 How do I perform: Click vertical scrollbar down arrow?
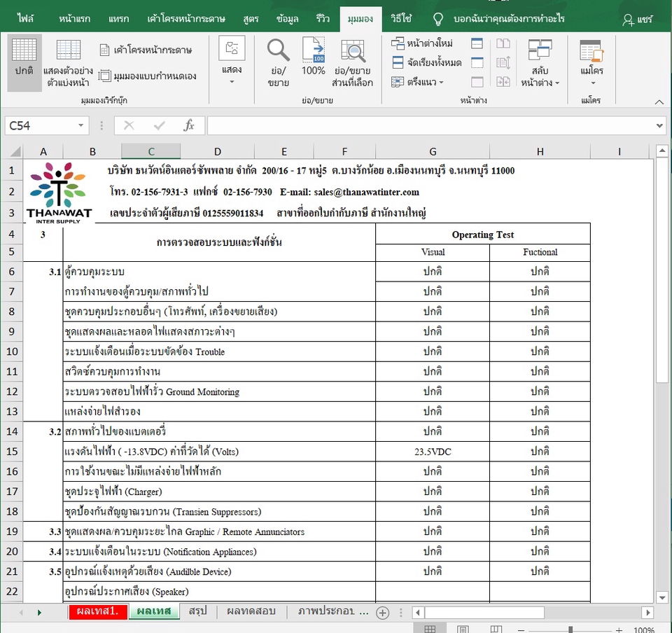point(662,597)
